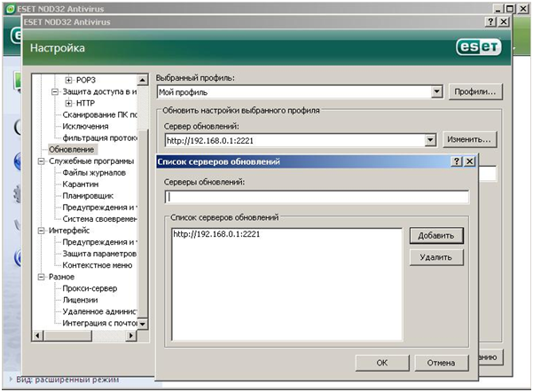Confirm with the OK button
The image size is (533, 392).
(x=382, y=363)
